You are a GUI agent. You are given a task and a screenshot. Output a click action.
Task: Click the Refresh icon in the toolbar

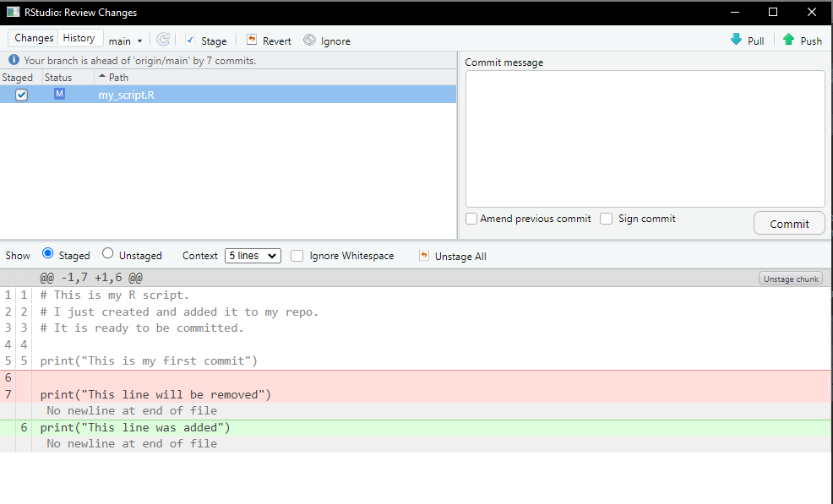[163, 40]
